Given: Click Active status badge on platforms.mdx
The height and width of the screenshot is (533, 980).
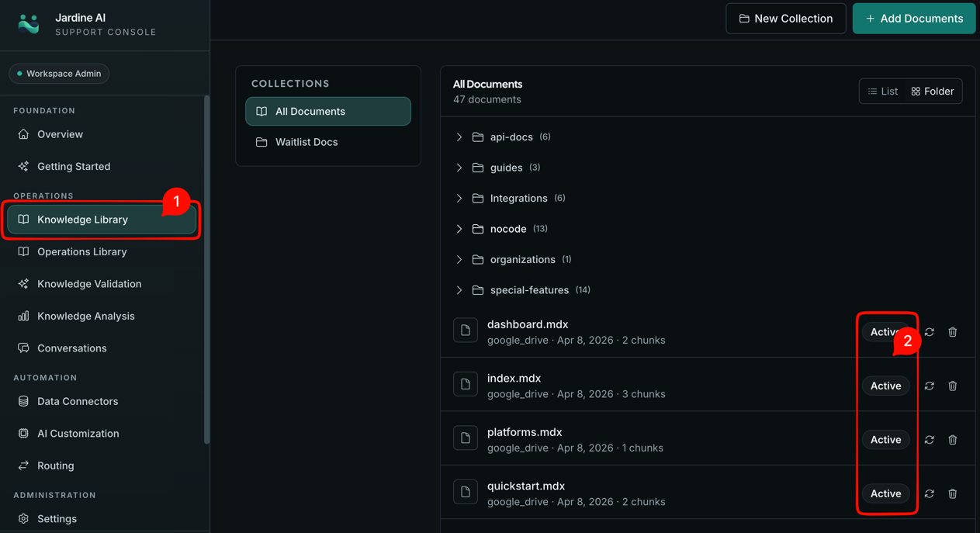Looking at the screenshot, I should point(885,440).
